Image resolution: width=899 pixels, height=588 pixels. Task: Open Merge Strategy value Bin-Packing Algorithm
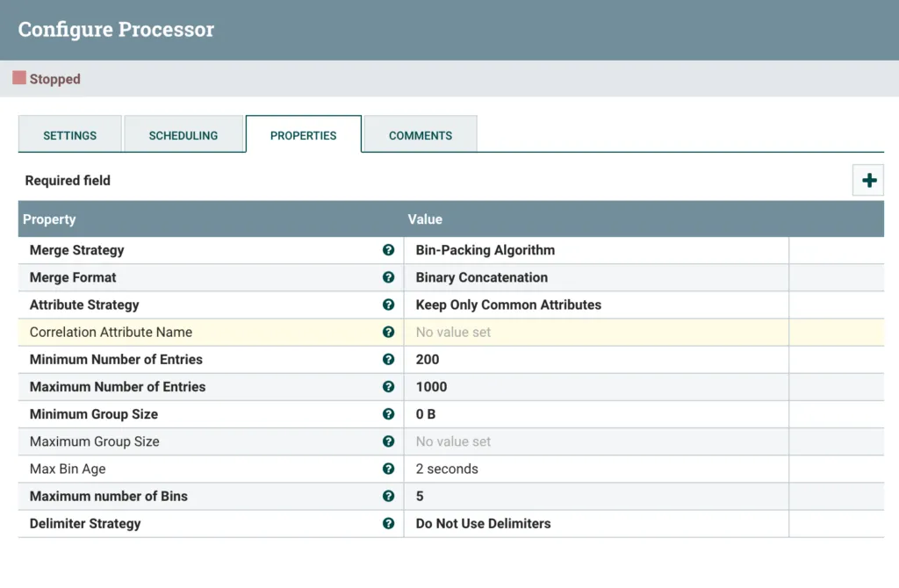485,250
